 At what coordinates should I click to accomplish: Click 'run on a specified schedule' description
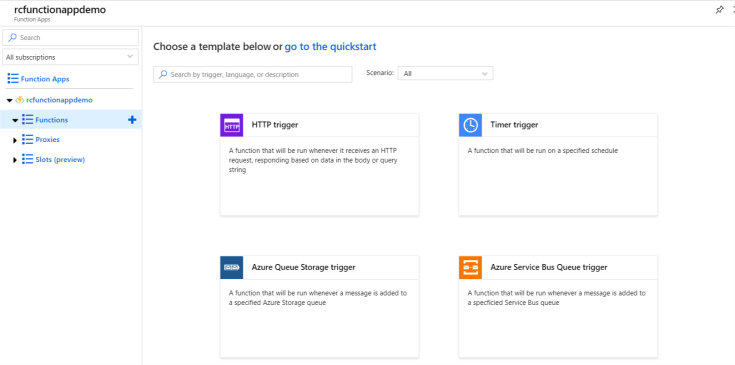543,150
